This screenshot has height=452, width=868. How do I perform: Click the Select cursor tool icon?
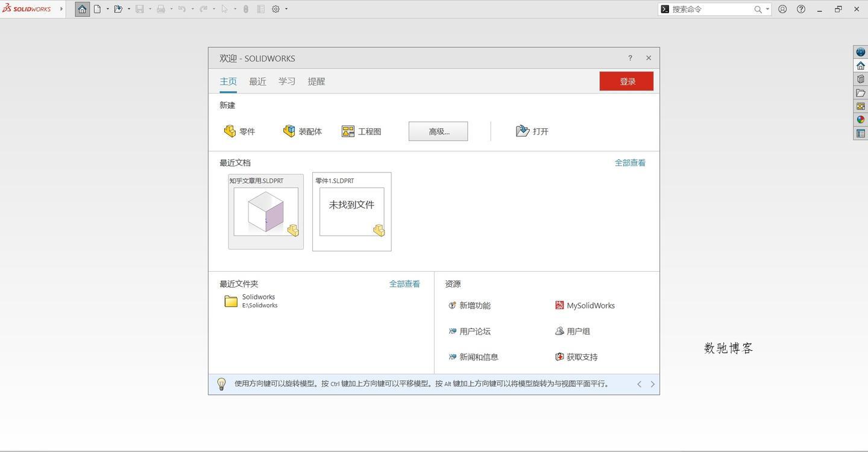click(225, 9)
